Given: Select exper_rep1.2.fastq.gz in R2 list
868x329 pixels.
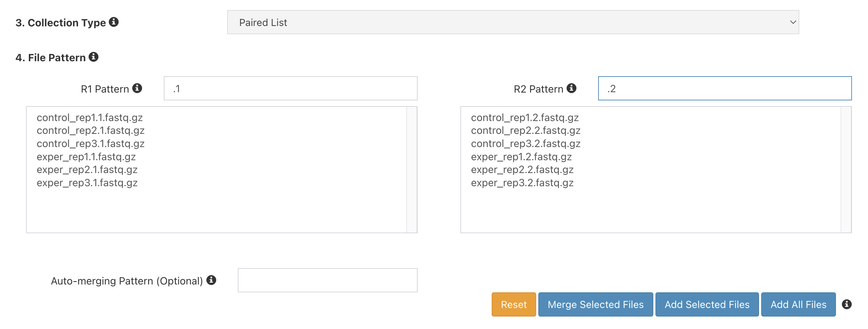Looking at the screenshot, I should 522,157.
